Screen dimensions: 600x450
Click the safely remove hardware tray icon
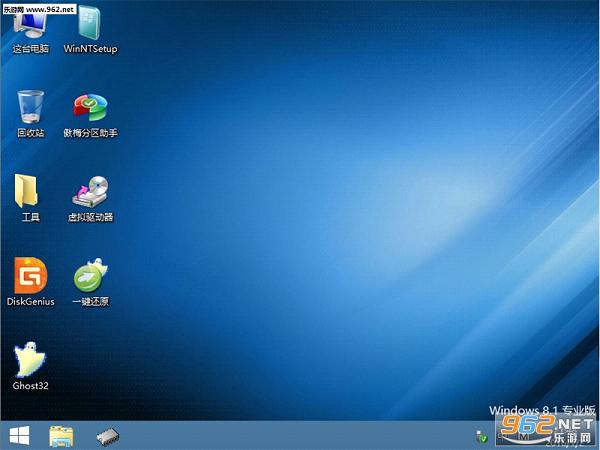coord(482,437)
